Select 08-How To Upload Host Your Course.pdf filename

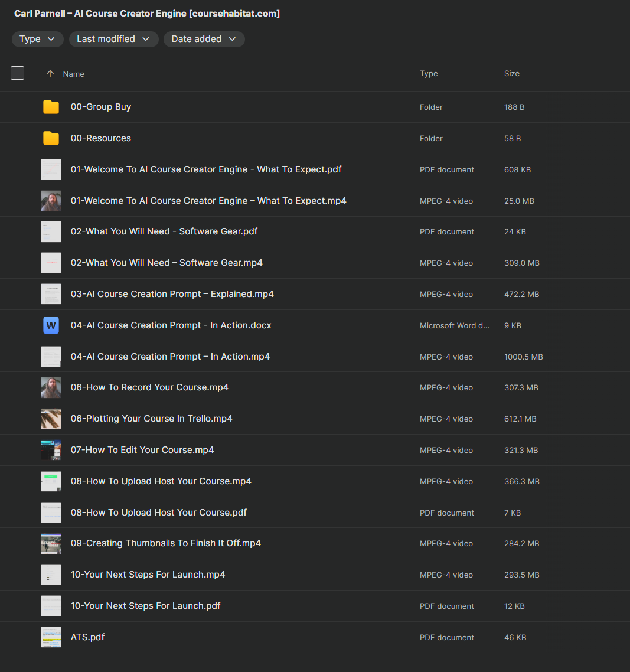(x=159, y=513)
